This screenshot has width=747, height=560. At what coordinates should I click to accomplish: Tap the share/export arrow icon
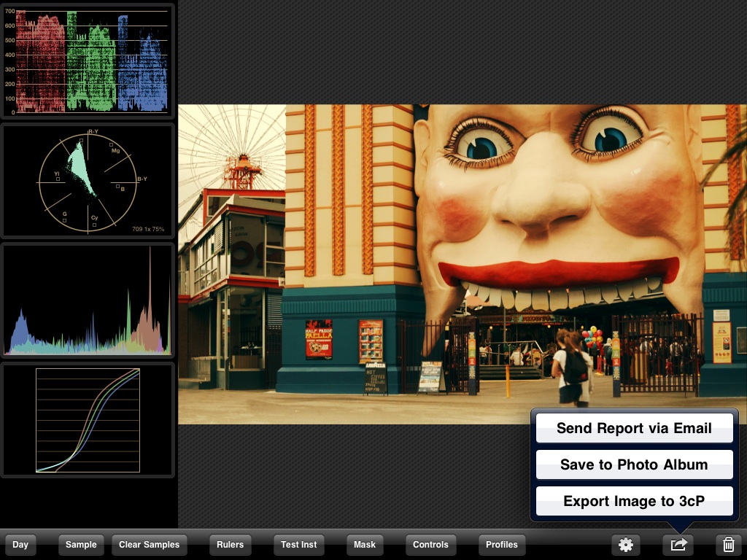click(679, 544)
